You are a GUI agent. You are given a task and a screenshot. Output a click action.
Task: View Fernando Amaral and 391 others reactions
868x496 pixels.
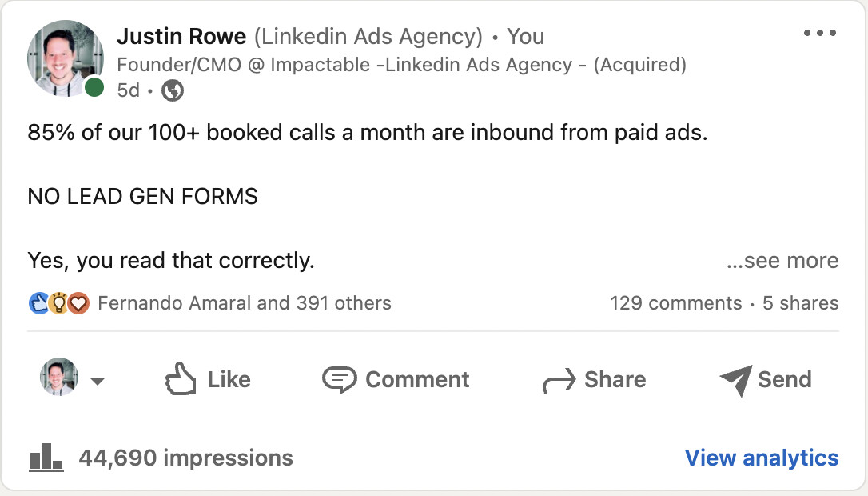pyautogui.click(x=245, y=303)
